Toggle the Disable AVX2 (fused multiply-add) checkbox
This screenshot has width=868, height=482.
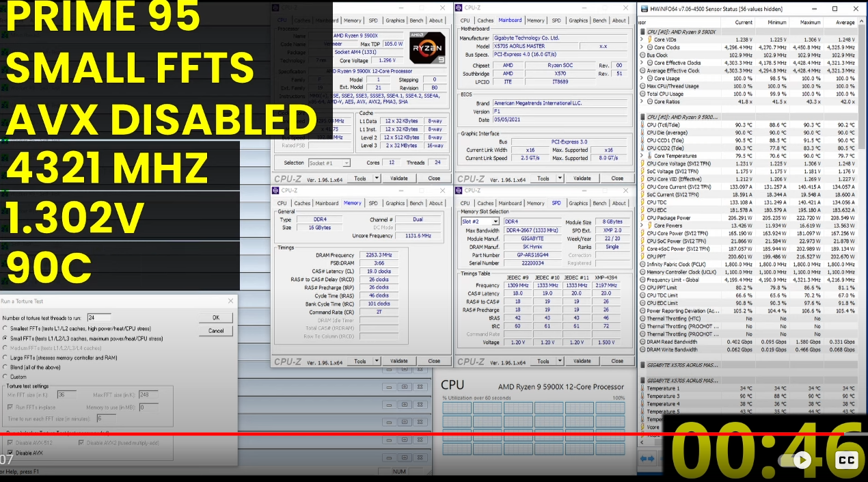(81, 443)
